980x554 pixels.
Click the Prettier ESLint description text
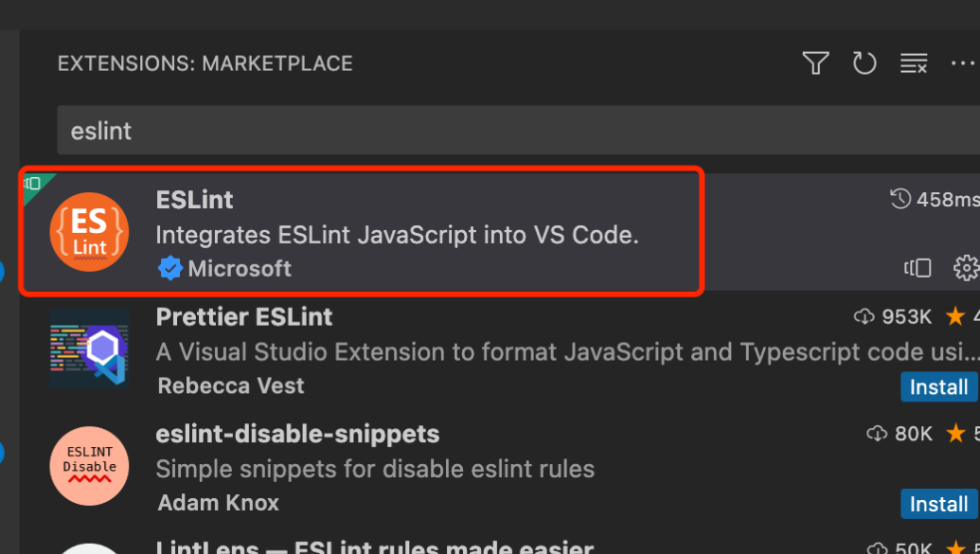[567, 352]
